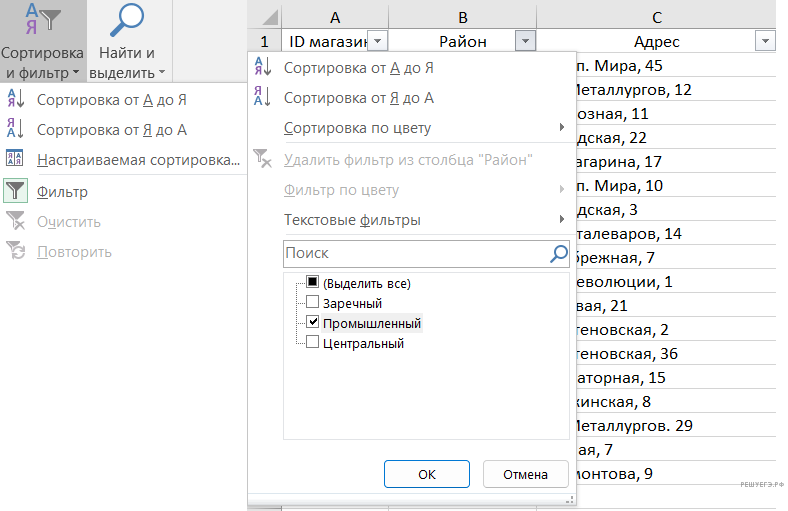Open the ID магазина filter dropdown
Image resolution: width=788 pixels, height=511 pixels.
[x=378, y=41]
